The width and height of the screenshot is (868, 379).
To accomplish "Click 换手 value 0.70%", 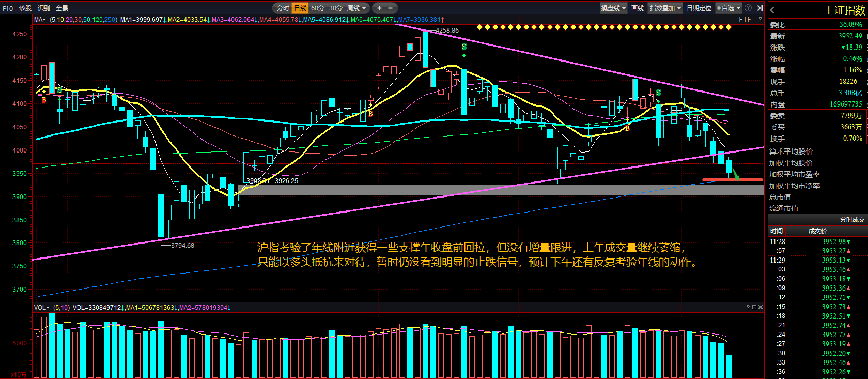I will coord(853,138).
